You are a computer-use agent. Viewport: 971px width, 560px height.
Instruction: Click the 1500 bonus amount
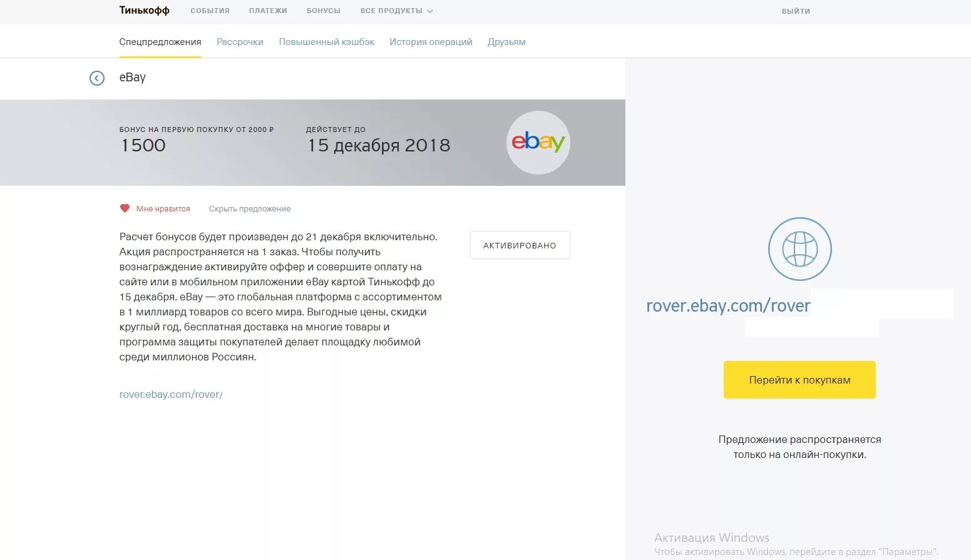[x=143, y=145]
